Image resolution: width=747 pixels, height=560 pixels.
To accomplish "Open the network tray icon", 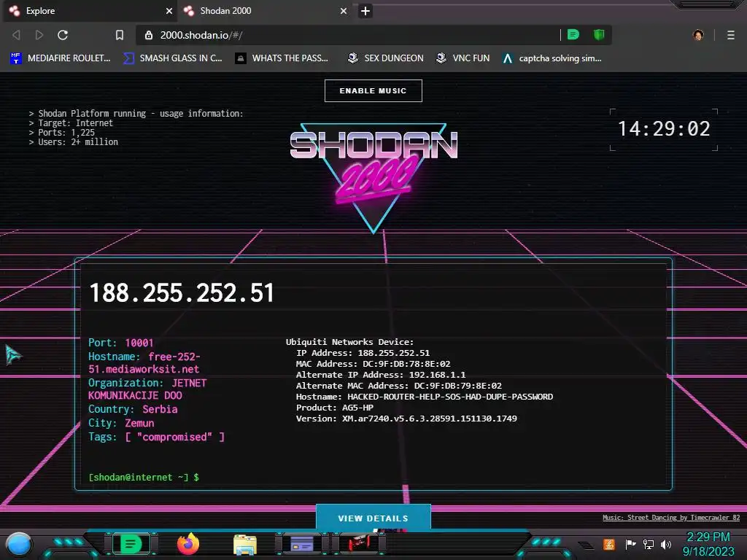I will click(649, 544).
